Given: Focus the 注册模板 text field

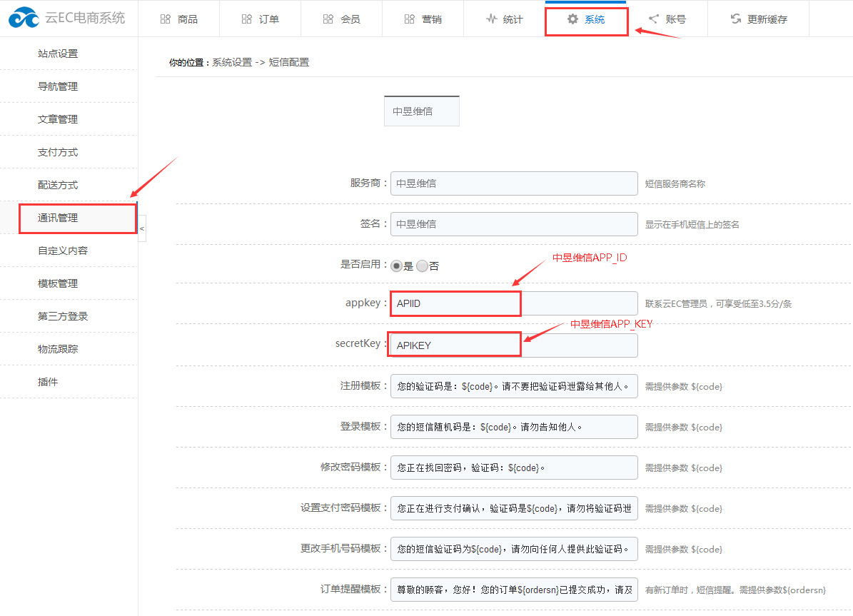Looking at the screenshot, I should pos(513,386).
